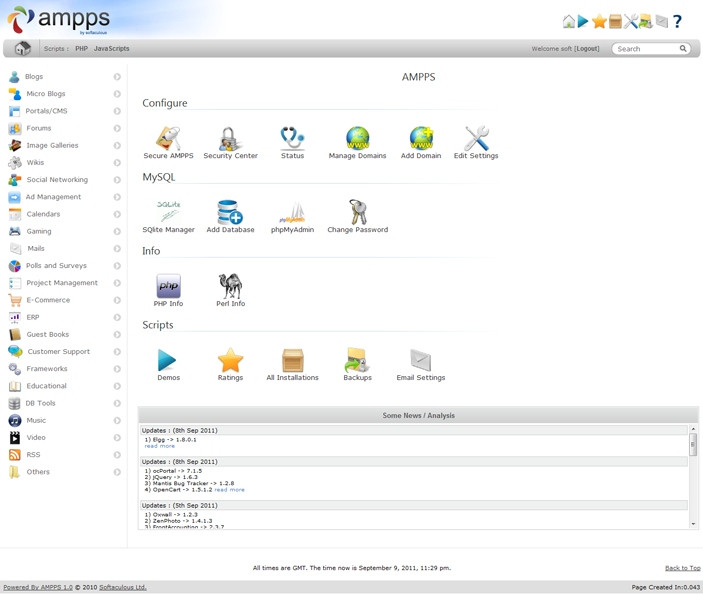Expand the Wikis category arrow

pyautogui.click(x=117, y=162)
